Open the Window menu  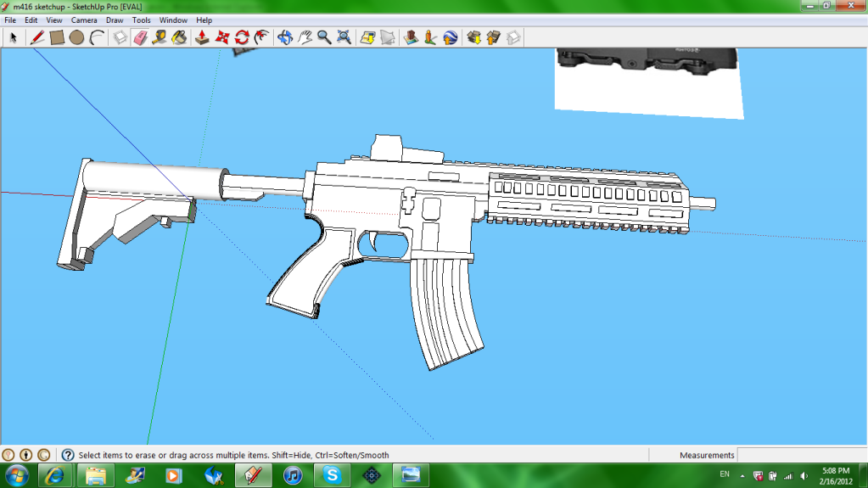click(173, 20)
